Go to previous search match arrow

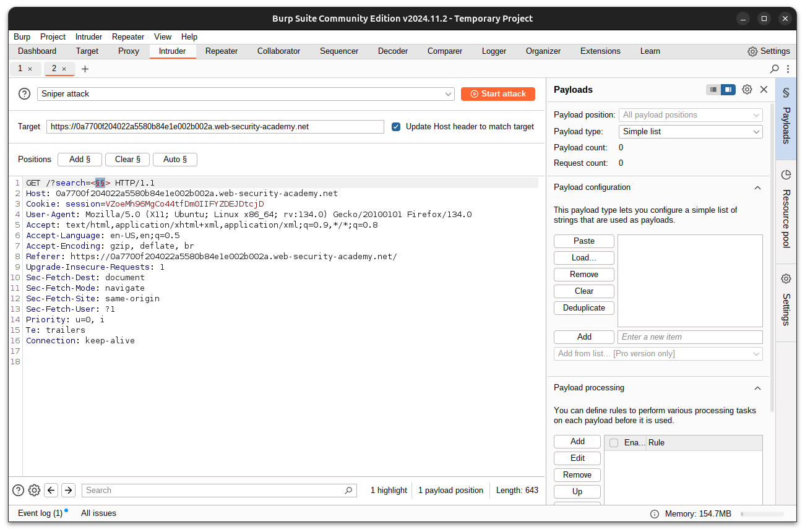click(x=51, y=491)
